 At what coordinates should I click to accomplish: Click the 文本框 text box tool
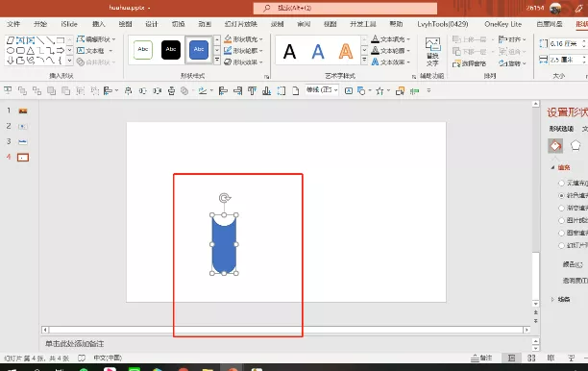[x=94, y=50]
